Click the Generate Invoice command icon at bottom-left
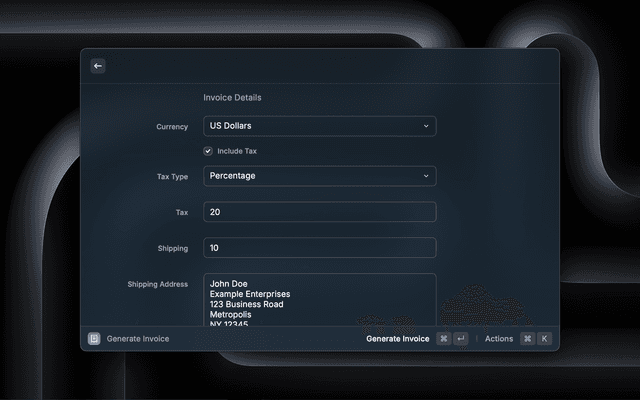 point(94,339)
